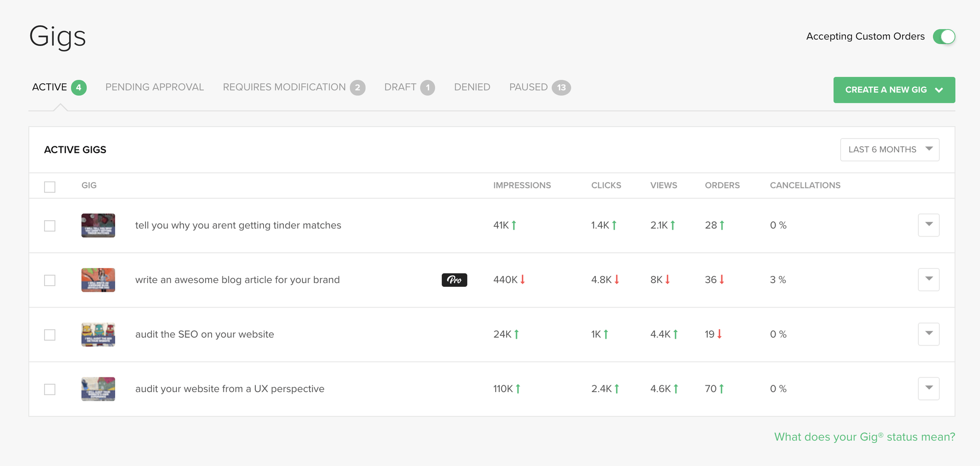Expand actions menu for tinder matches gig
980x466 pixels.
[929, 225]
